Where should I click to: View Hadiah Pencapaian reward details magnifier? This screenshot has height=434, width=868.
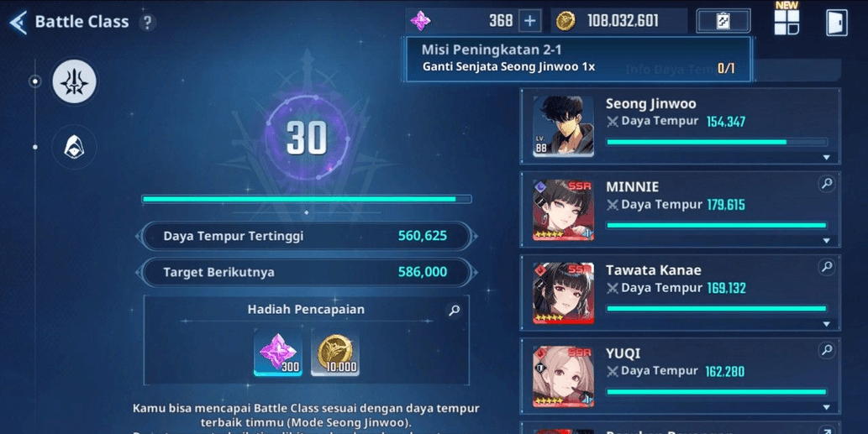tap(454, 311)
